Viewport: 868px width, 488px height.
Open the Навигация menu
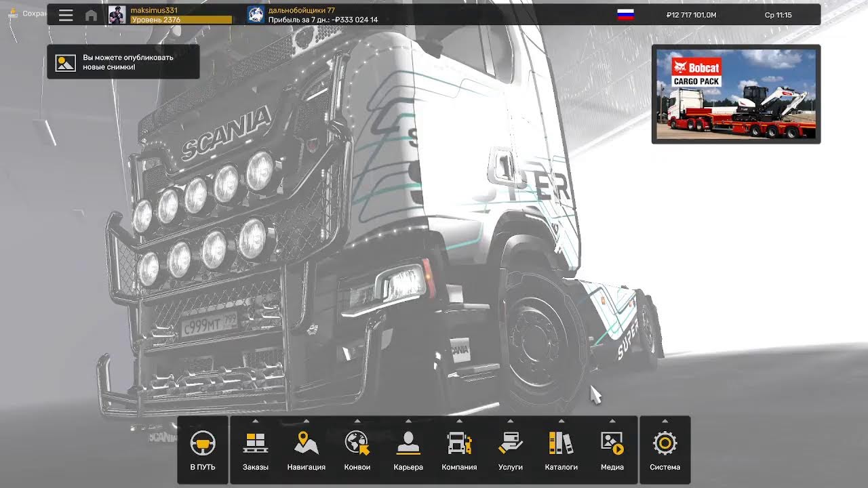(x=307, y=450)
